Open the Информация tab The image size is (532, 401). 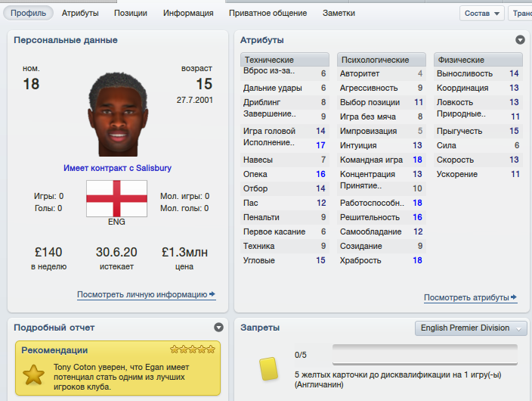(x=188, y=14)
